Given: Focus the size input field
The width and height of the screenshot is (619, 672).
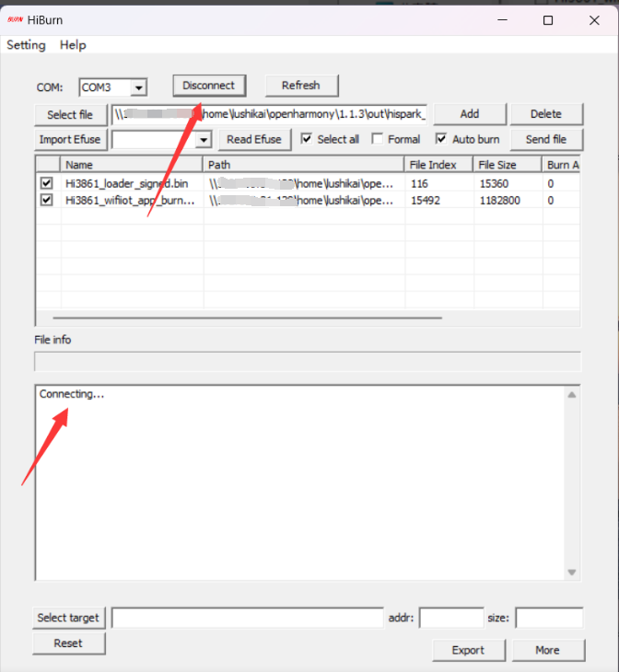Looking at the screenshot, I should [550, 618].
